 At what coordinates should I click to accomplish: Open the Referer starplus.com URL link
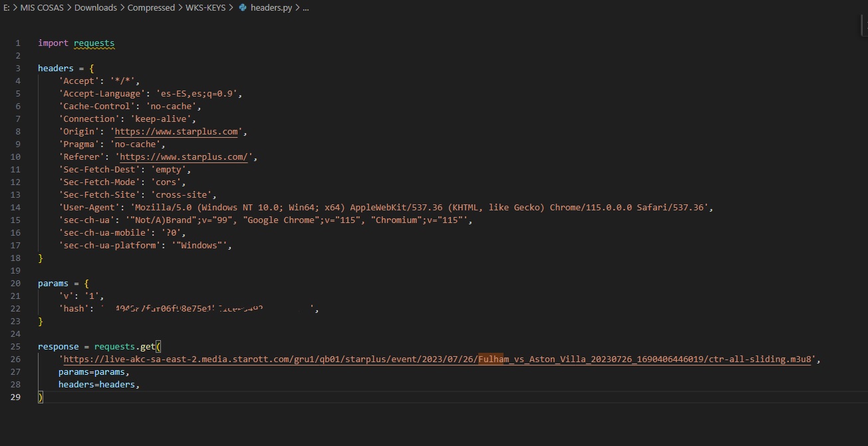point(184,157)
